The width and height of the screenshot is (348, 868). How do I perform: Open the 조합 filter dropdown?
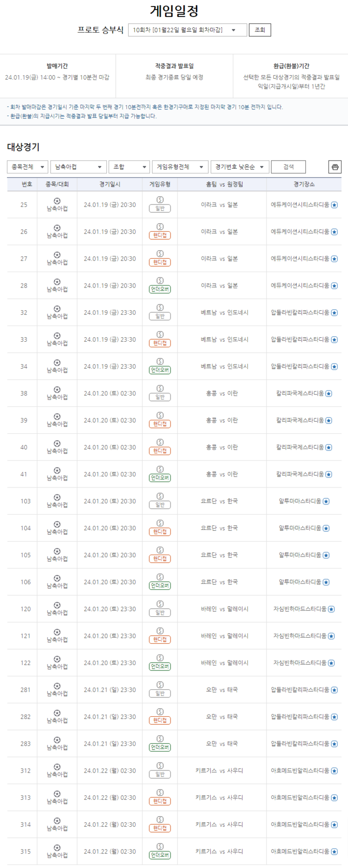[129, 167]
